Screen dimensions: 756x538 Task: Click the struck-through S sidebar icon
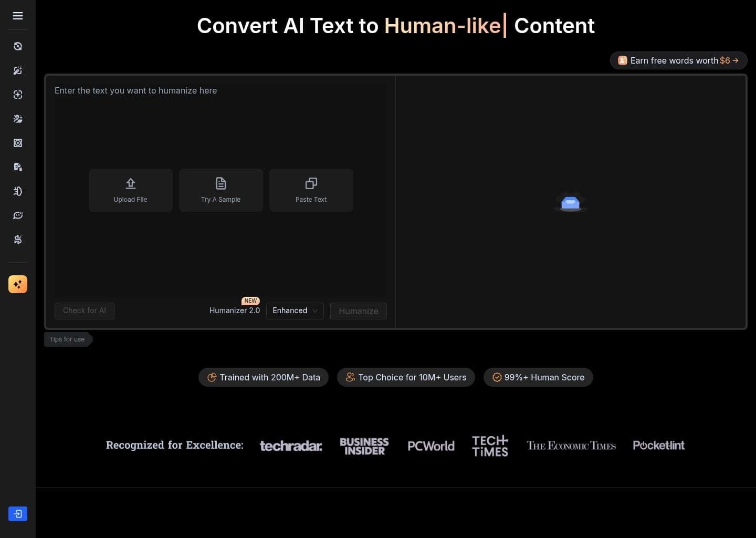pyautogui.click(x=18, y=240)
